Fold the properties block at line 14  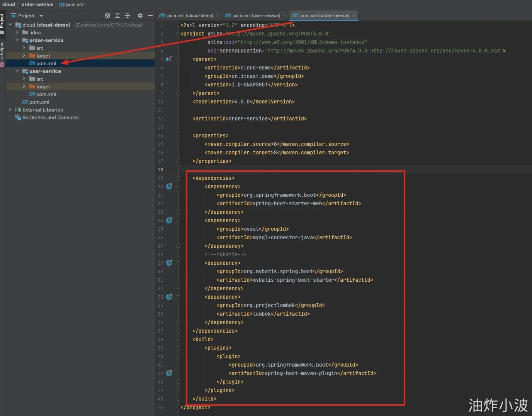point(178,136)
